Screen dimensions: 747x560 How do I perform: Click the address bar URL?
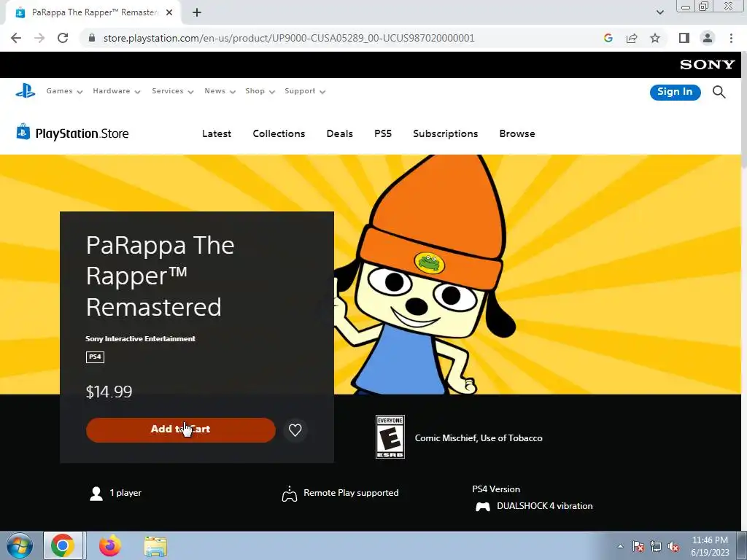tap(289, 38)
